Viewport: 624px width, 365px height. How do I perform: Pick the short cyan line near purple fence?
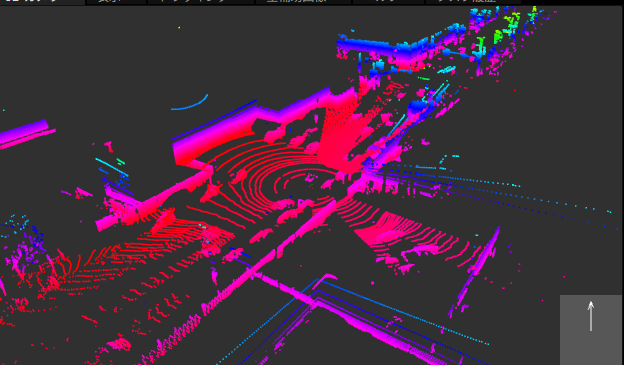(x=111, y=167)
